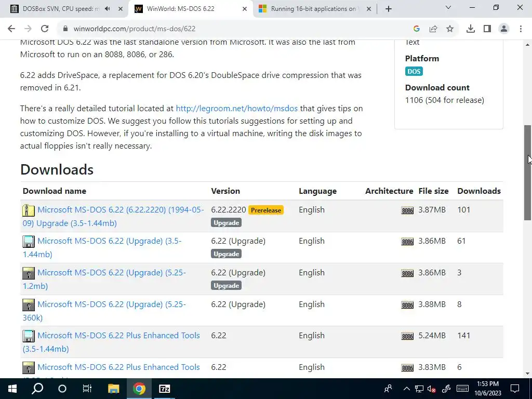Viewport: 532px width, 399px height.
Task: Open File Explorer from taskbar
Action: click(114, 389)
